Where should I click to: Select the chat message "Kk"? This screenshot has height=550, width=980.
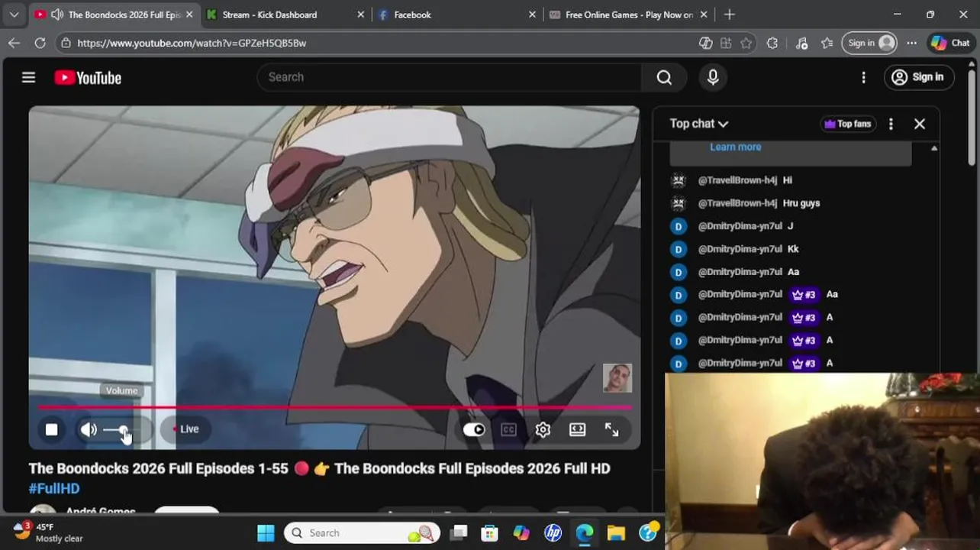point(793,249)
